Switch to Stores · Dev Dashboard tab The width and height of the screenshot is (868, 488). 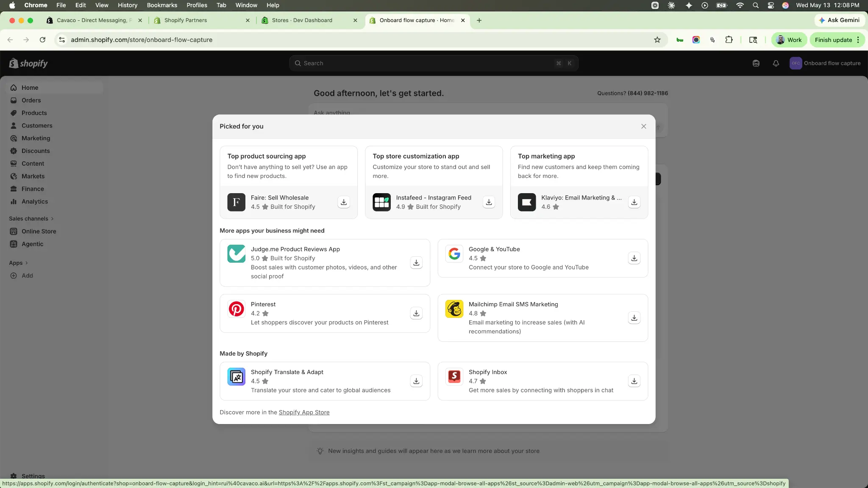[309, 20]
